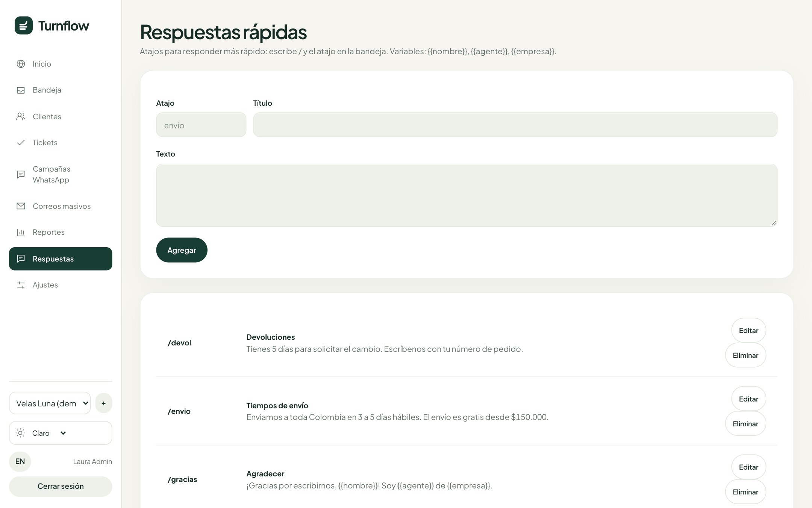Click the /gracias shortcut text
Image resolution: width=812 pixels, height=508 pixels.
point(182,479)
